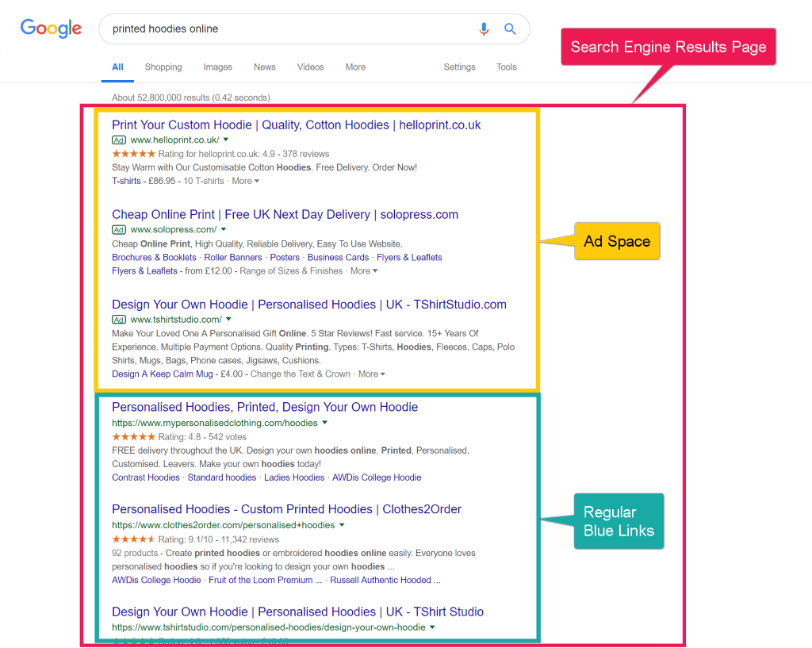
Task: Open the Standard hoodies sitelink
Action: 222,477
